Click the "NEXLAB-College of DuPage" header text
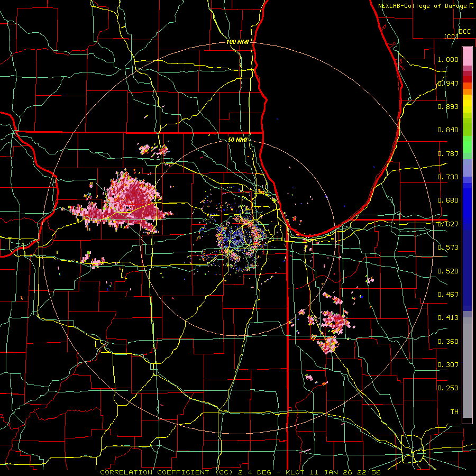Viewport: 476px width, 476px height. point(422,6)
